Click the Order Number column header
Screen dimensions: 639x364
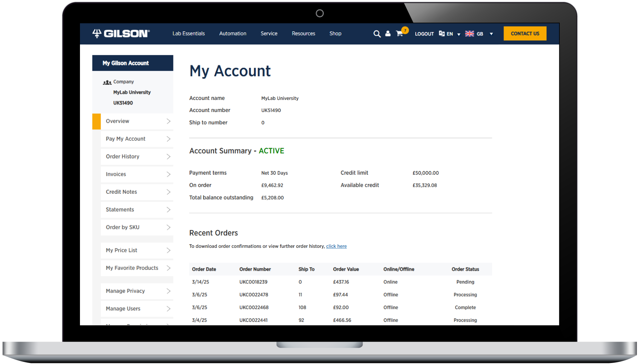tap(255, 269)
